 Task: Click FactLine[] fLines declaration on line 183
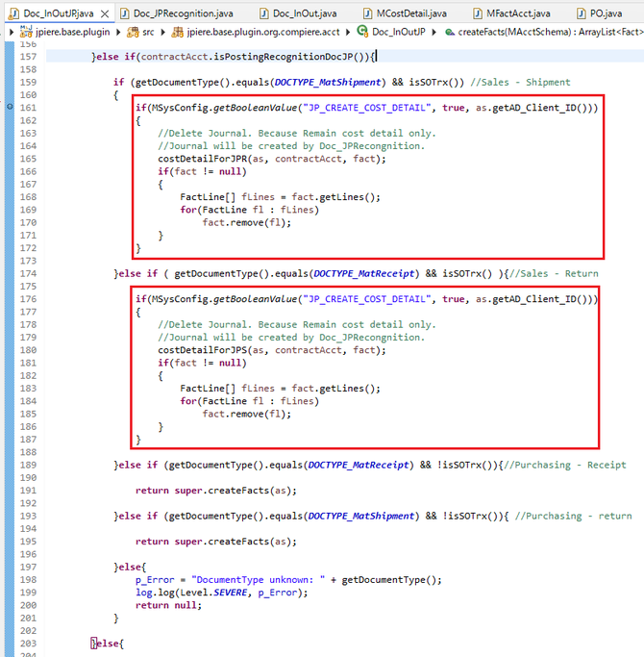tap(280, 389)
